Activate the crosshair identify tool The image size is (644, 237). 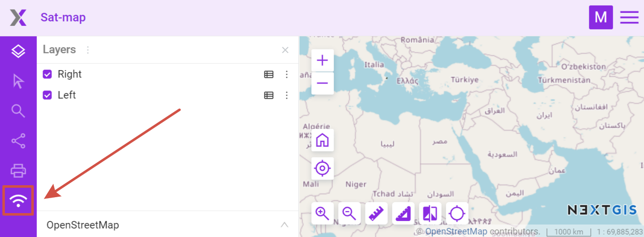pos(457,214)
